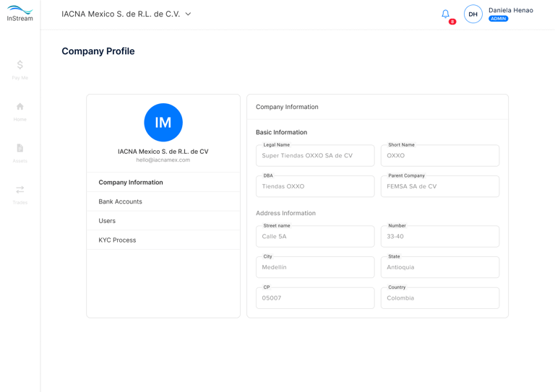The height and width of the screenshot is (392, 555).
Task: Click the Street name field
Action: (315, 237)
